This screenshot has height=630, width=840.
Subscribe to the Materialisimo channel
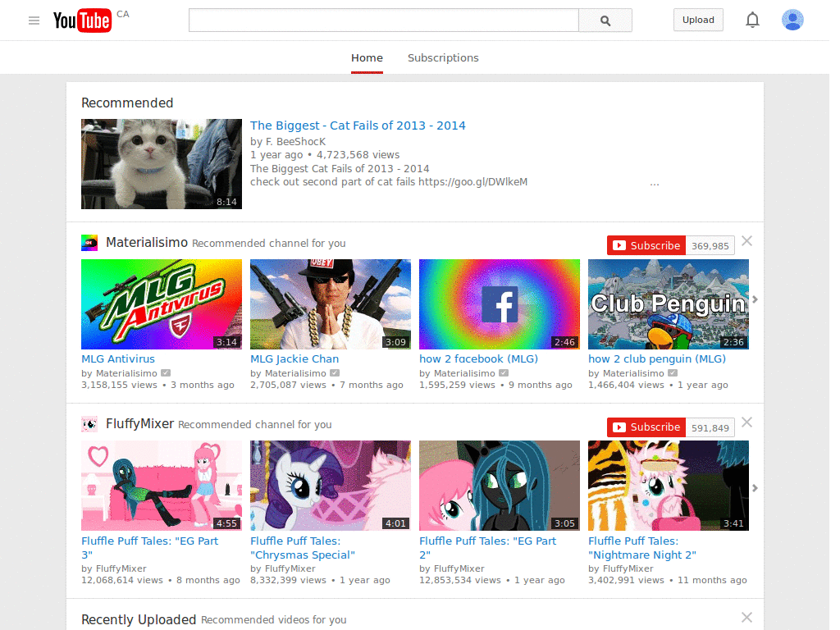[x=646, y=245]
